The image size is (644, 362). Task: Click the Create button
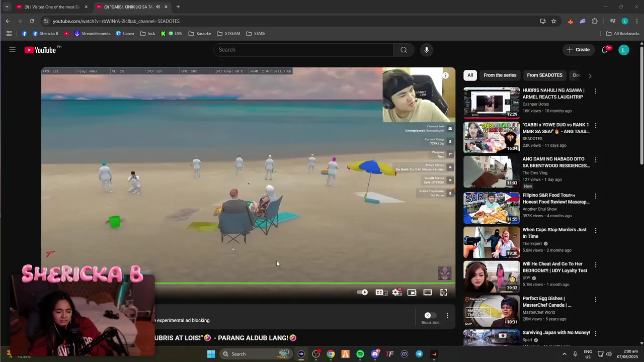tap(578, 50)
